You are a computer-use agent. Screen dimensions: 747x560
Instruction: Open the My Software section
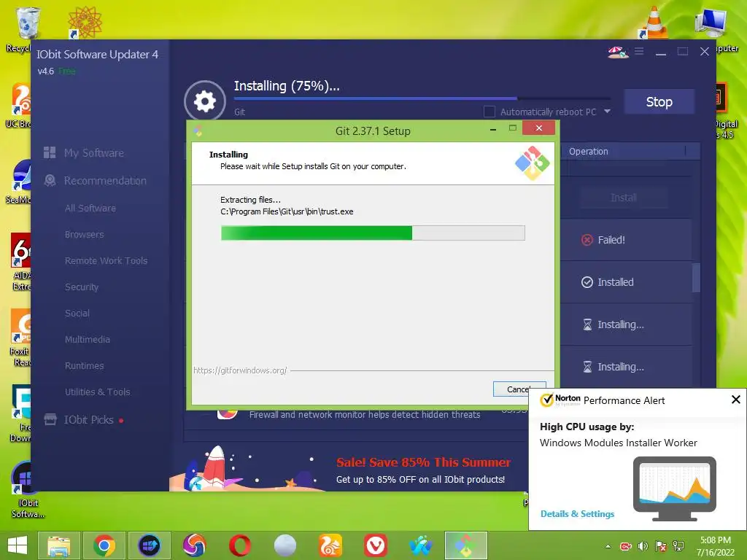click(94, 153)
